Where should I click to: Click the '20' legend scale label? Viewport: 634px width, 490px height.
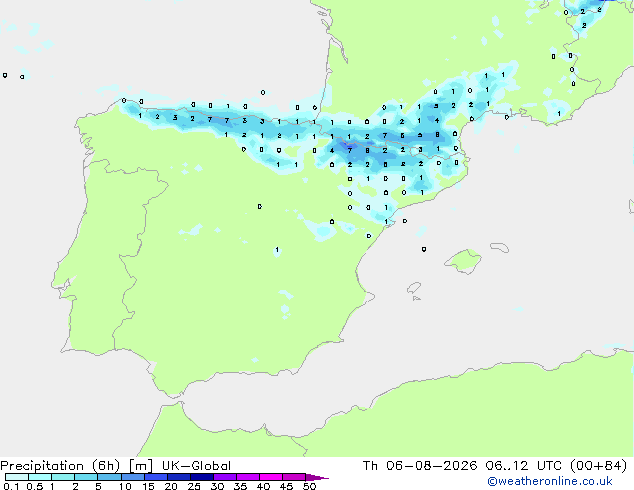171,486
